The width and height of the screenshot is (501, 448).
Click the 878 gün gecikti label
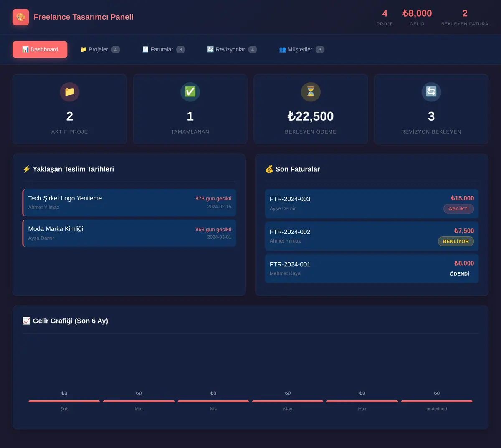(x=213, y=199)
